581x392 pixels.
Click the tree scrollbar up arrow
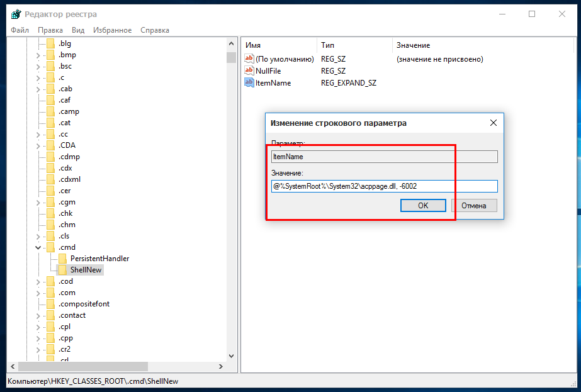pos(231,43)
